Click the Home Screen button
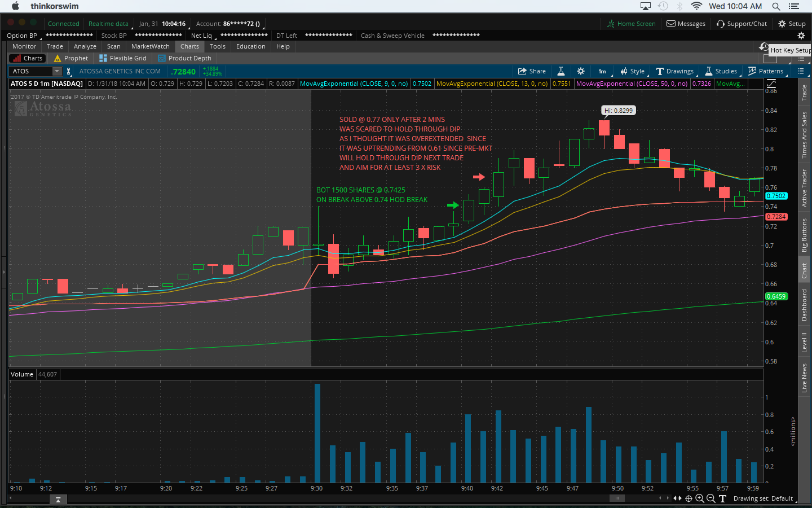 pyautogui.click(x=632, y=24)
